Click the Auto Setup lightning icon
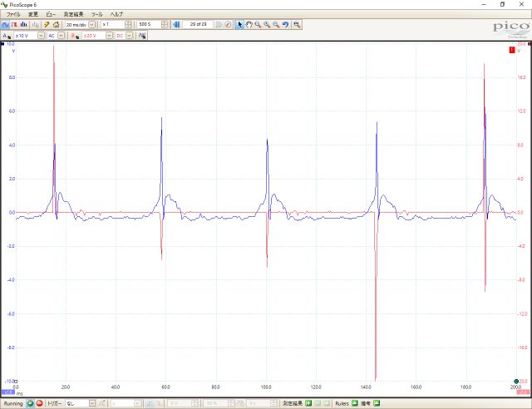Viewport: 532px width, 409px height. (x=47, y=25)
